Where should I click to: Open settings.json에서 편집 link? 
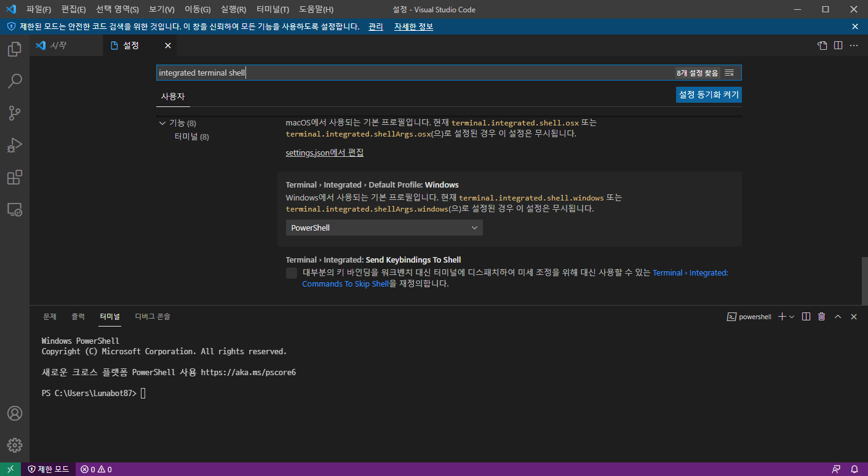pyautogui.click(x=324, y=153)
